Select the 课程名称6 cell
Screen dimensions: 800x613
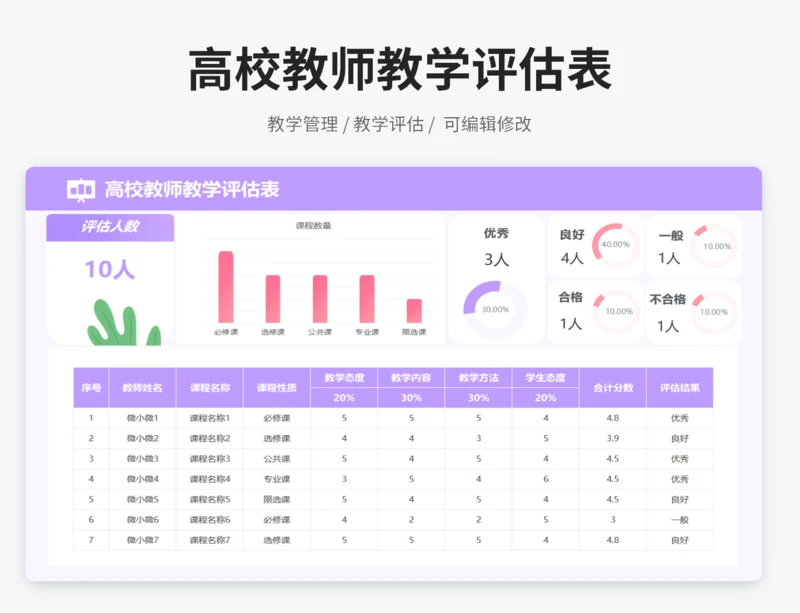tap(210, 520)
